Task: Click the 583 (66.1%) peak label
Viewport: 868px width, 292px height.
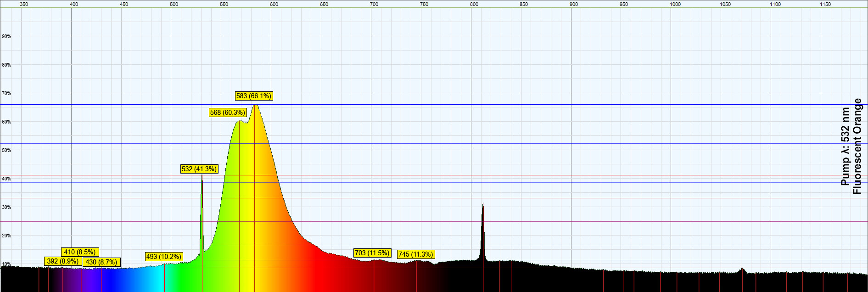Action: (x=254, y=96)
